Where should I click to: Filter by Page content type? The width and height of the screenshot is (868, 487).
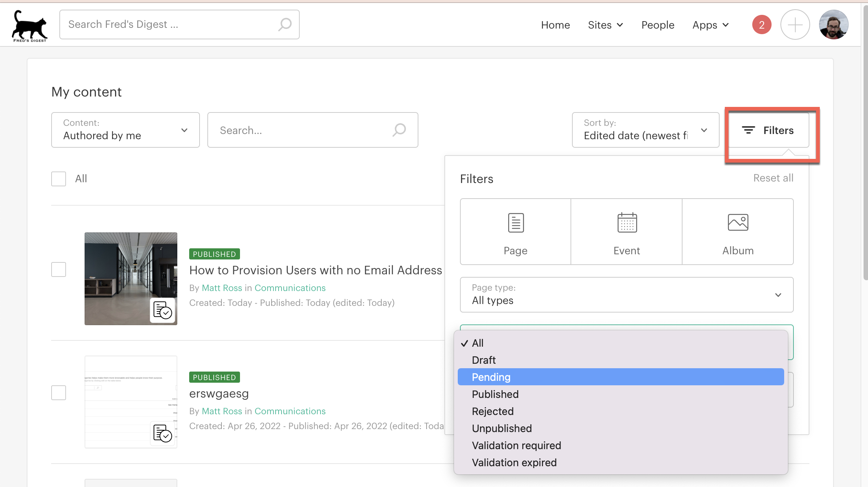[x=515, y=232]
